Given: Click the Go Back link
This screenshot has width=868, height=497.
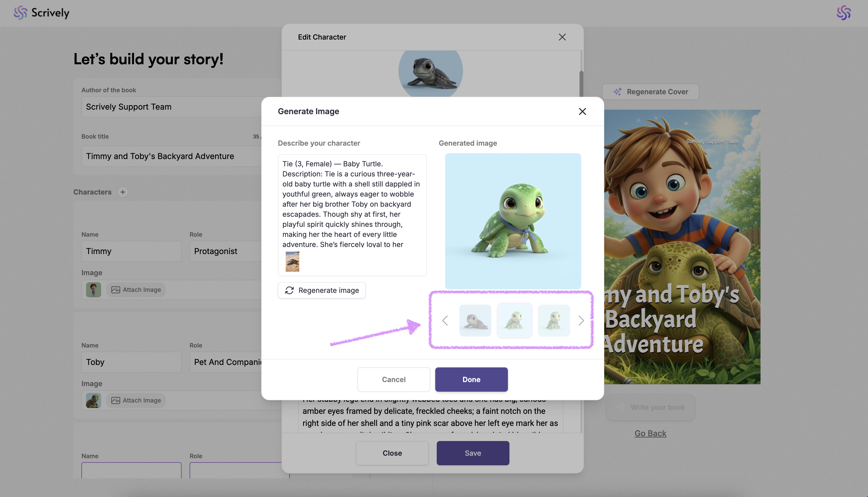Looking at the screenshot, I should 650,433.
